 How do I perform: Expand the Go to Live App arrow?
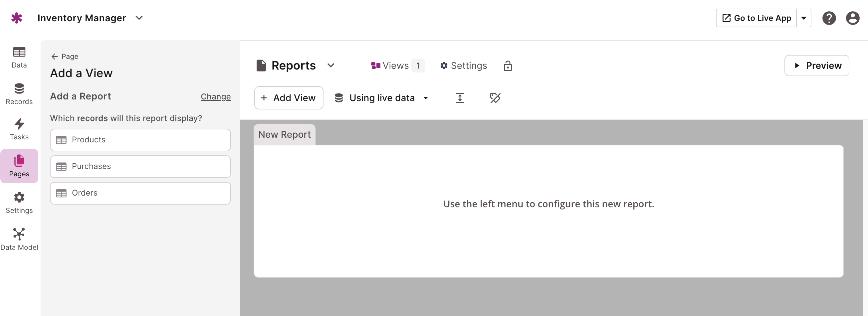803,18
